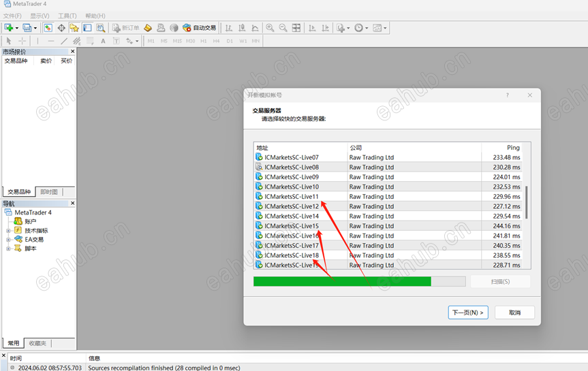The image size is (588, 371).
Task: Select server ICMarketsSC-Live07
Action: (x=388, y=157)
